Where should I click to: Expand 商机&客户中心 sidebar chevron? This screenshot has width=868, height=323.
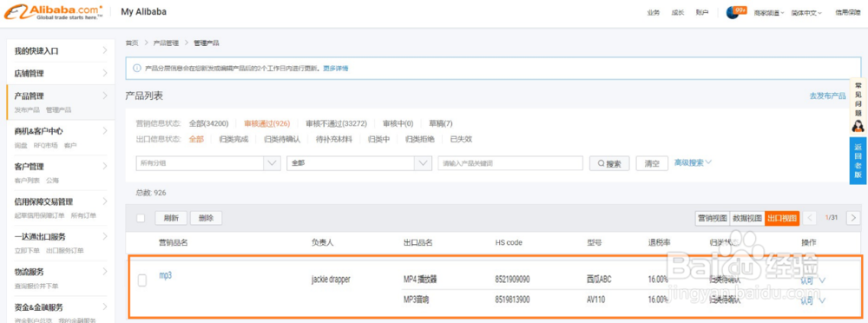tap(105, 131)
